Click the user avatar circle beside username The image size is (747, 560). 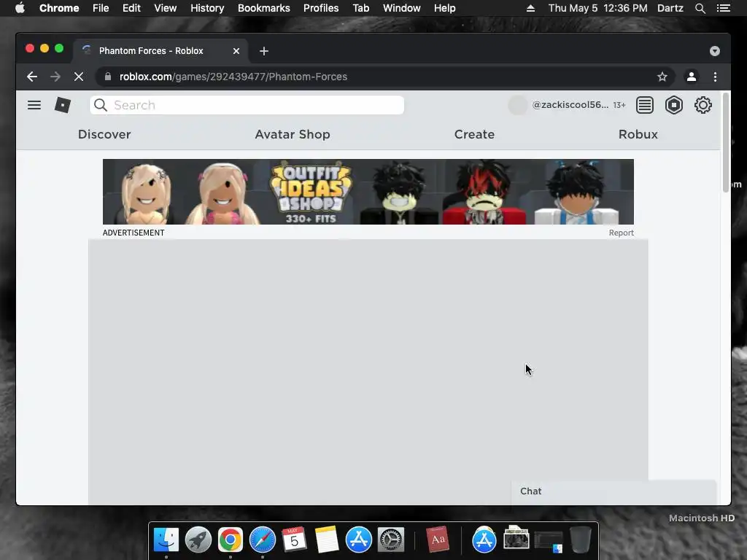point(518,105)
